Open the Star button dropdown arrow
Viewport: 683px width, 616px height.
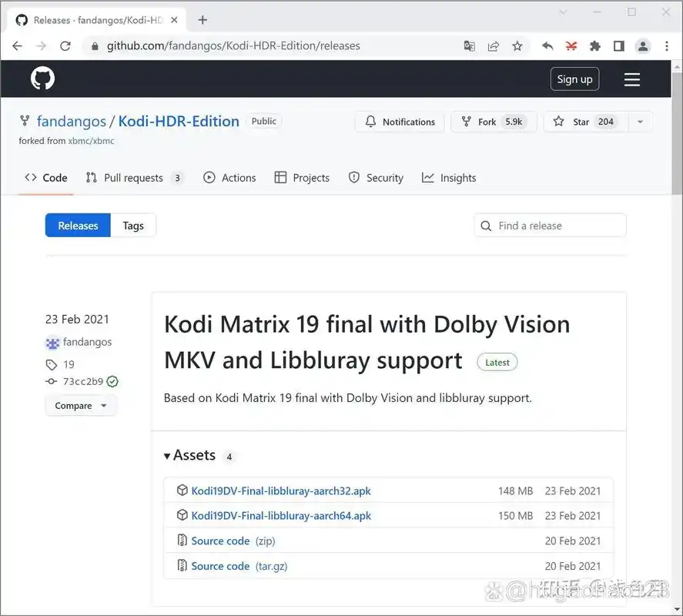pos(641,122)
